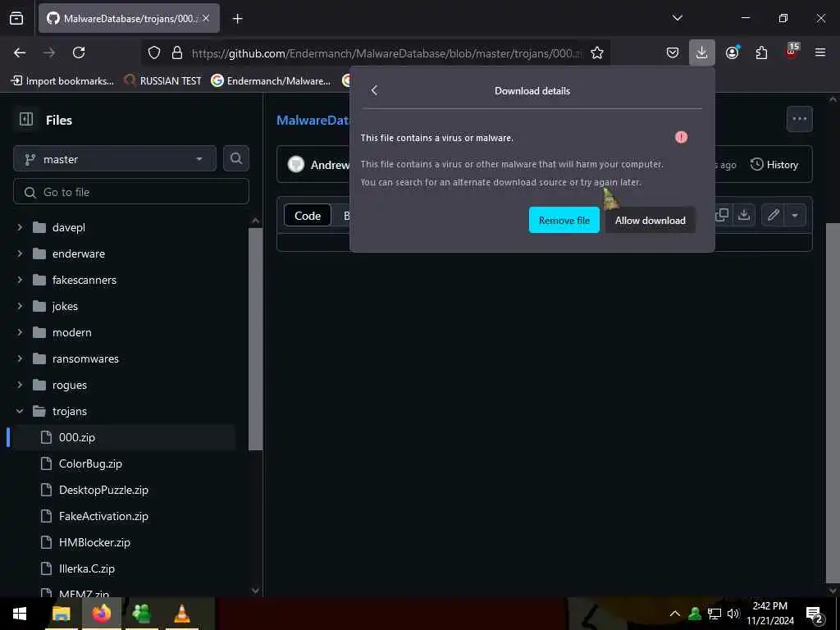This screenshot has height=630, width=840.
Task: Click the volume speaker tray icon
Action: pyautogui.click(x=733, y=614)
